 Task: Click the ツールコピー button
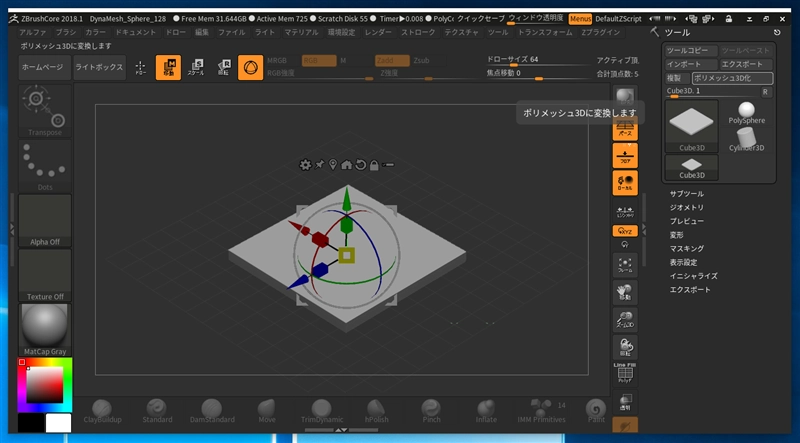[691, 51]
